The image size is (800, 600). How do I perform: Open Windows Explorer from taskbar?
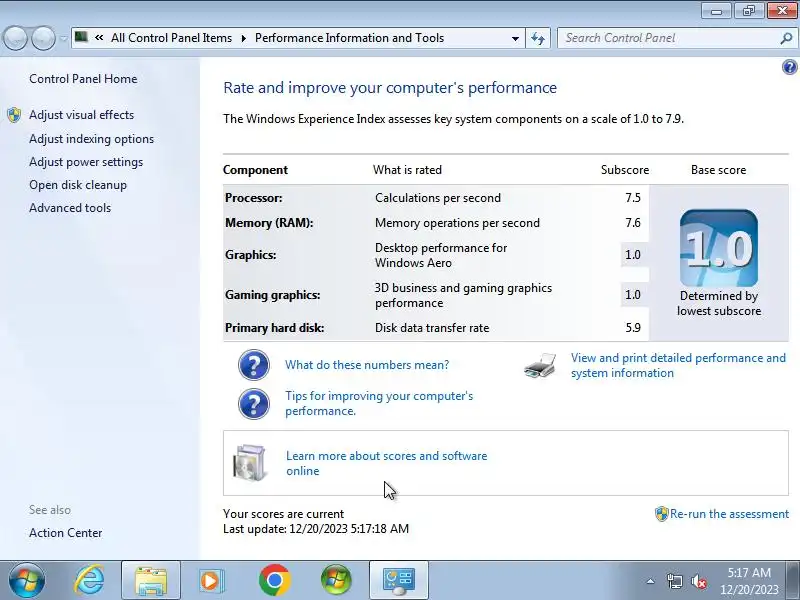[x=151, y=581]
